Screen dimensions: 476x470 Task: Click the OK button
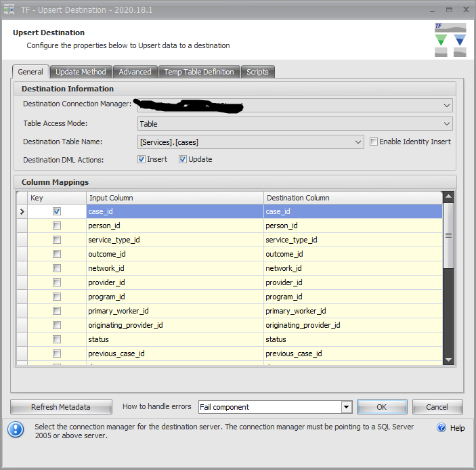point(382,407)
